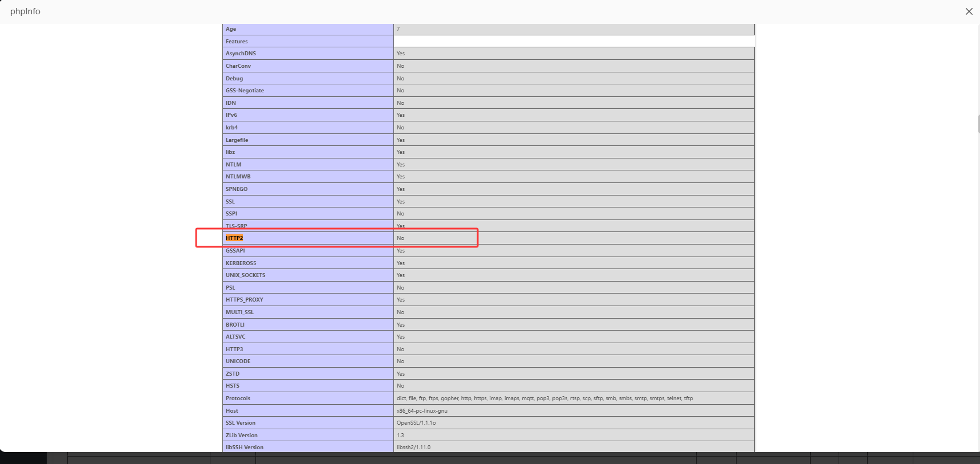Click the ZSTD feature label
980x464 pixels.
click(x=233, y=374)
